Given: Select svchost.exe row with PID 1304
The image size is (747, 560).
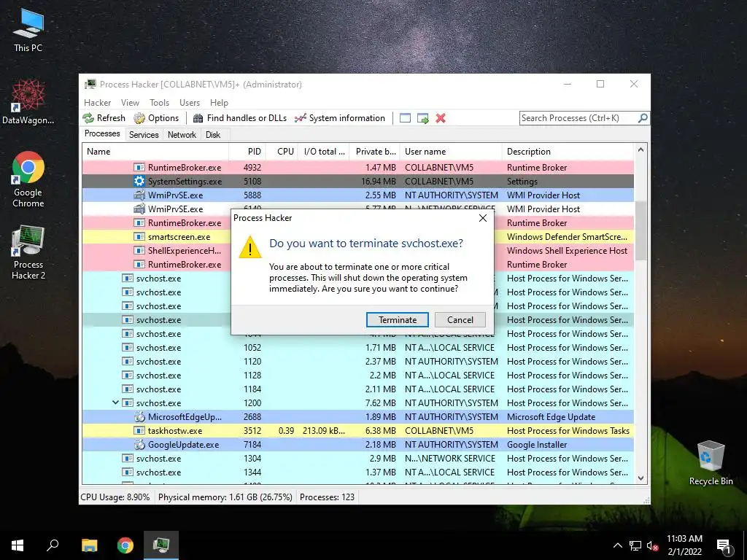Looking at the screenshot, I should [x=357, y=458].
